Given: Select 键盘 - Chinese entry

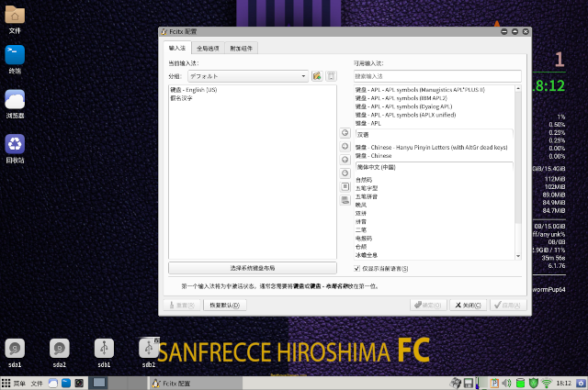Looking at the screenshot, I should point(435,155).
